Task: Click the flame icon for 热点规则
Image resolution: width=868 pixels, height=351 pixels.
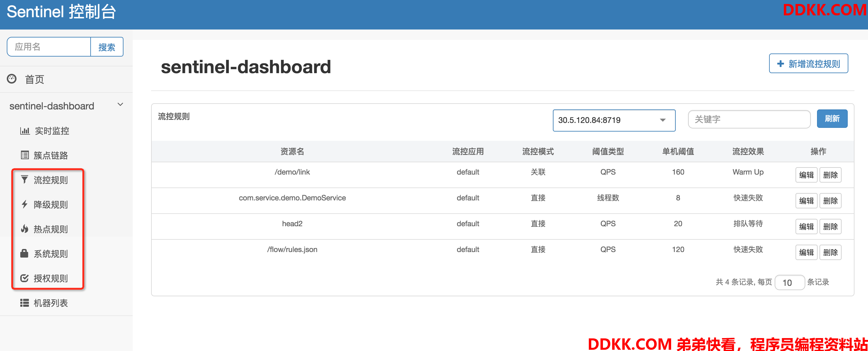Action: 25,229
